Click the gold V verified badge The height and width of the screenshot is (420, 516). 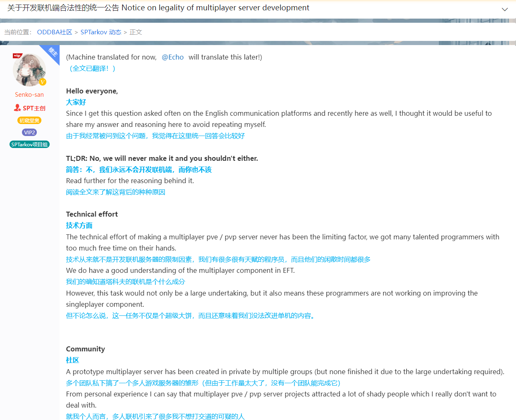pyautogui.click(x=42, y=82)
